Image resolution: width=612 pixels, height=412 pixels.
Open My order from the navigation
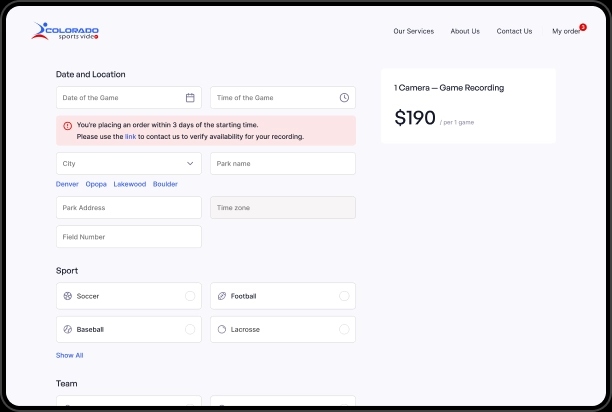(x=566, y=31)
